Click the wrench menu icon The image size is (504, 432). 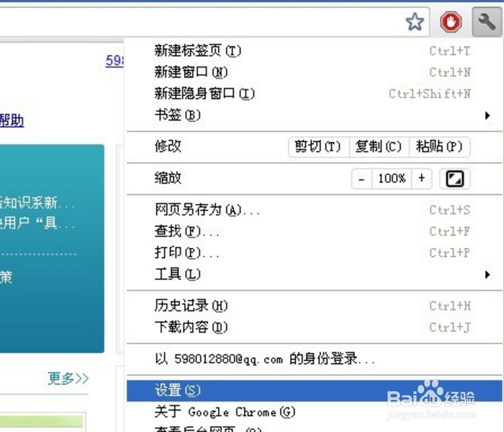tap(487, 22)
